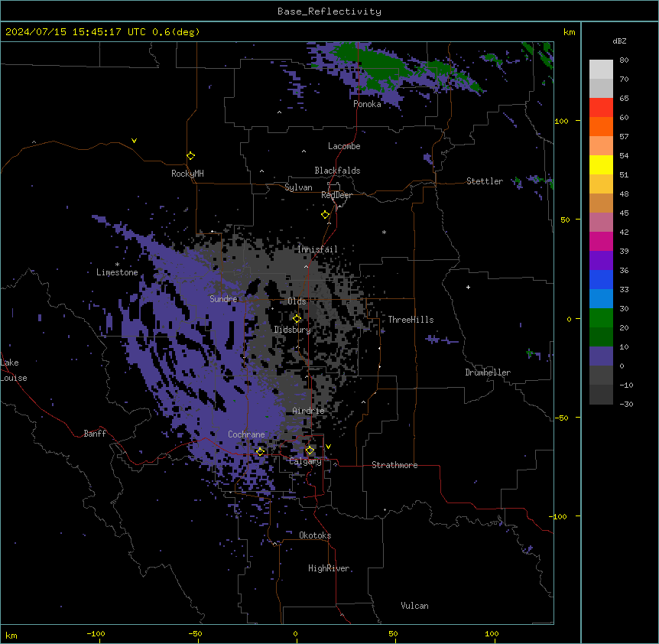Click the Base_Reflectivity title text

coord(329,11)
